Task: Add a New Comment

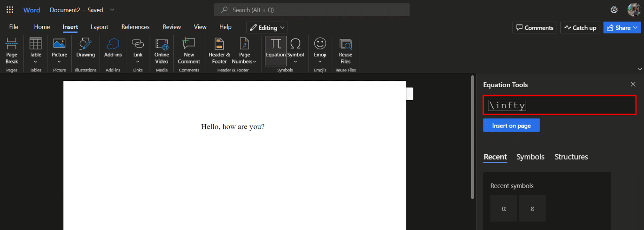Action: click(189, 51)
